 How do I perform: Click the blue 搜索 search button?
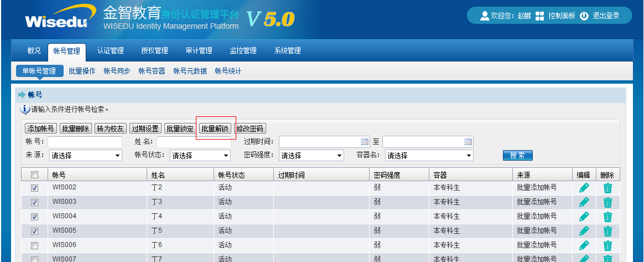pos(517,156)
